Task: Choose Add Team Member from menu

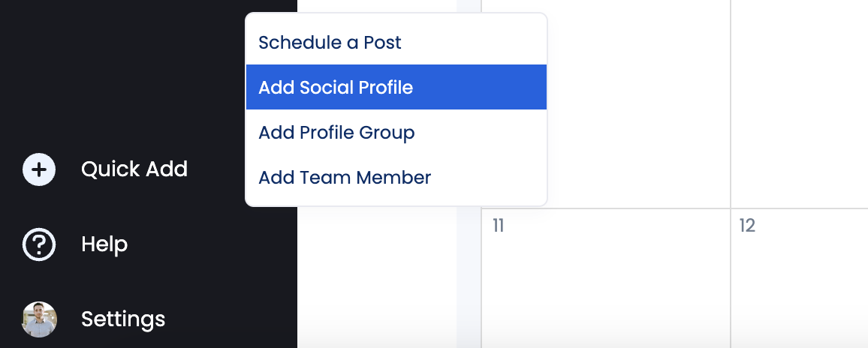Action: pyautogui.click(x=345, y=178)
